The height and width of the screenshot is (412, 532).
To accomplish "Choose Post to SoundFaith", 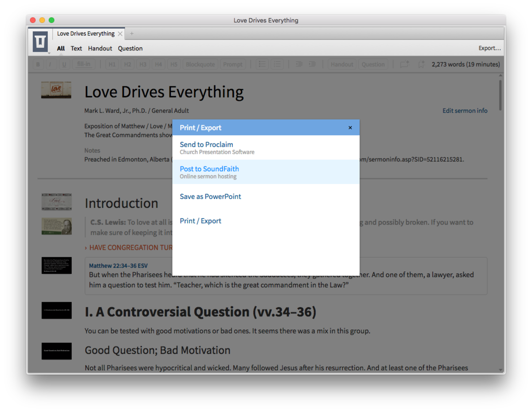I will pyautogui.click(x=266, y=172).
